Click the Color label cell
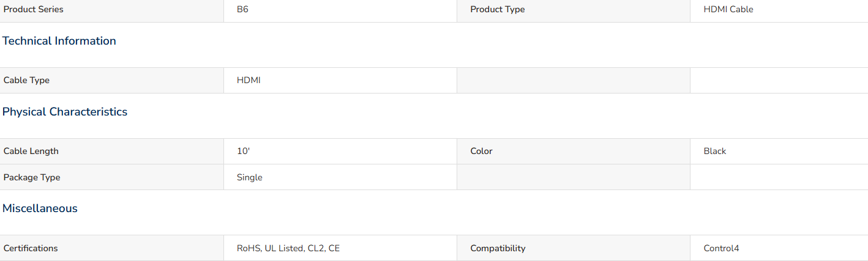 pos(574,151)
